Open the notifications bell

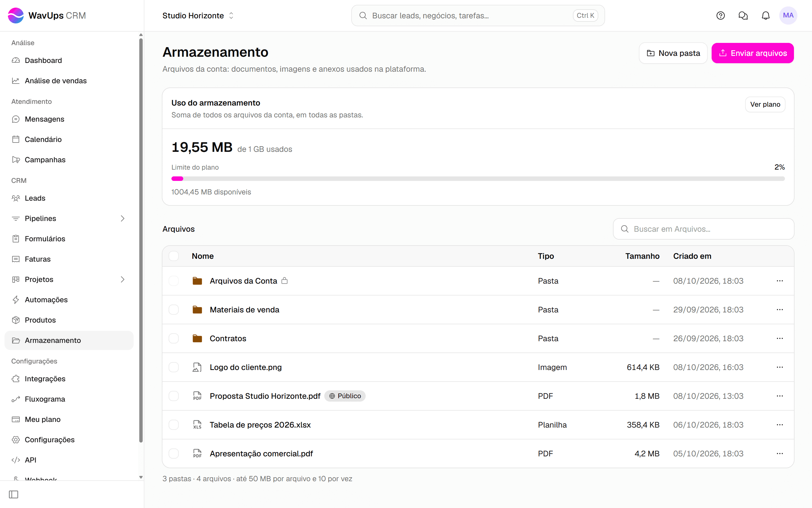[765, 16]
